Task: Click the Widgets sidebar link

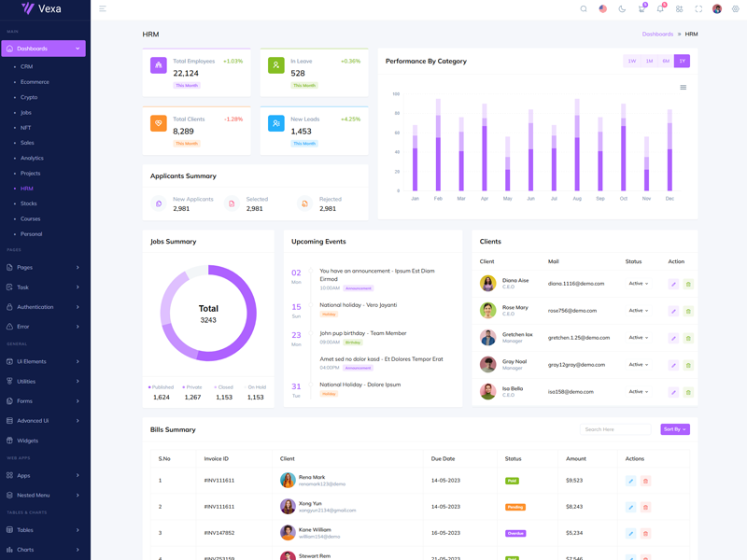Action: click(x=28, y=441)
